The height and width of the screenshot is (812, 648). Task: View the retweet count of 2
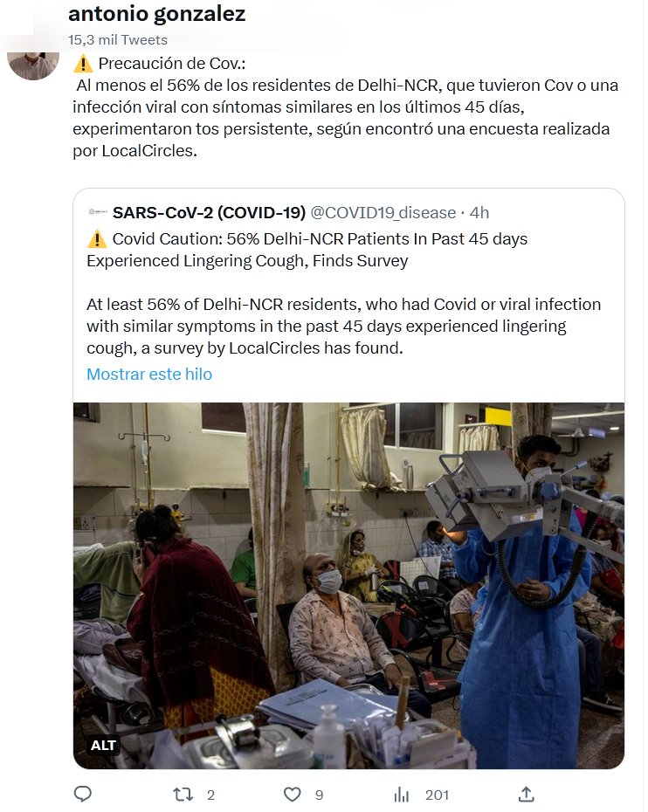click(x=210, y=795)
